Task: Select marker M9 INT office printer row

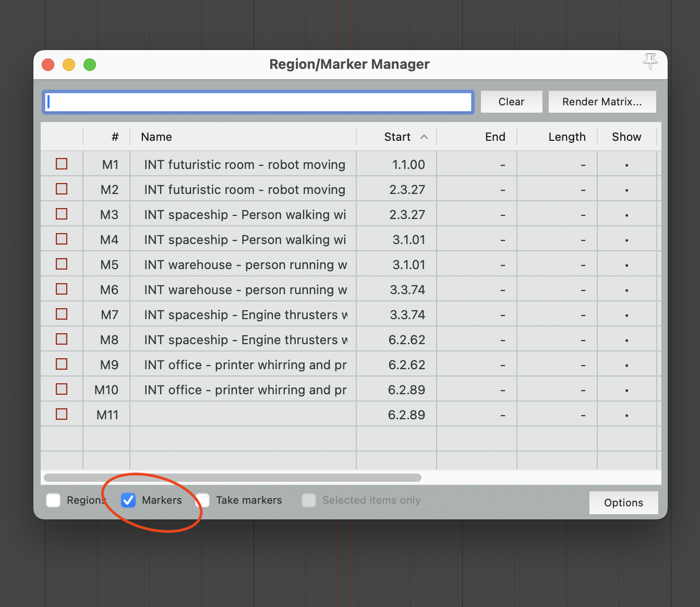Action: (x=245, y=365)
